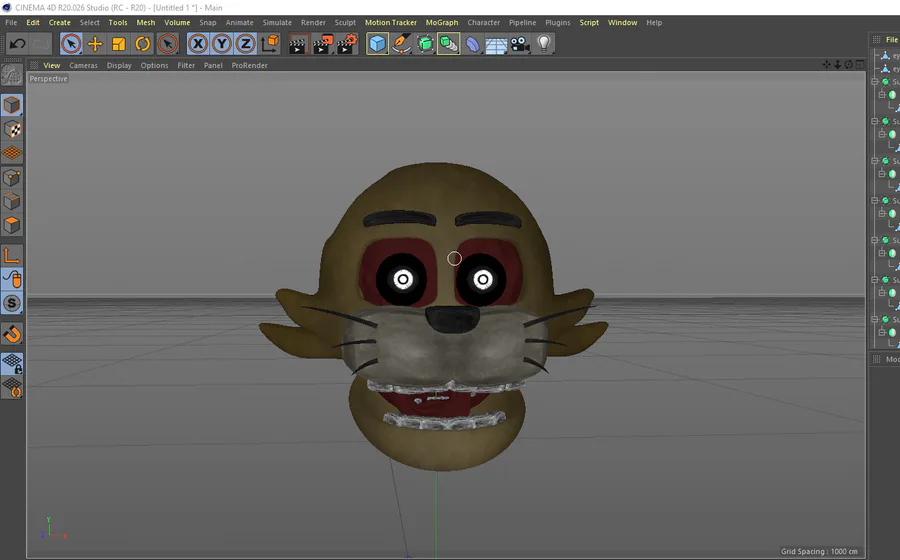Image resolution: width=900 pixels, height=560 pixels.
Task: Click the viewport pan camera icon
Action: [x=827, y=65]
